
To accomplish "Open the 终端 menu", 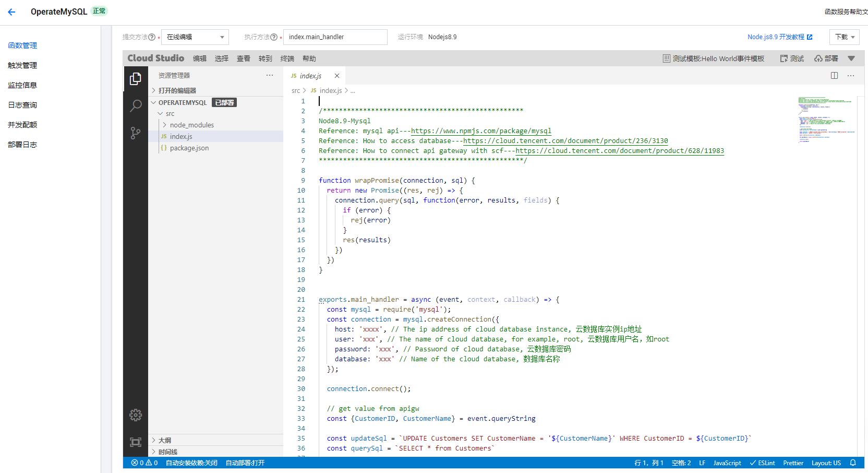I will (x=287, y=58).
